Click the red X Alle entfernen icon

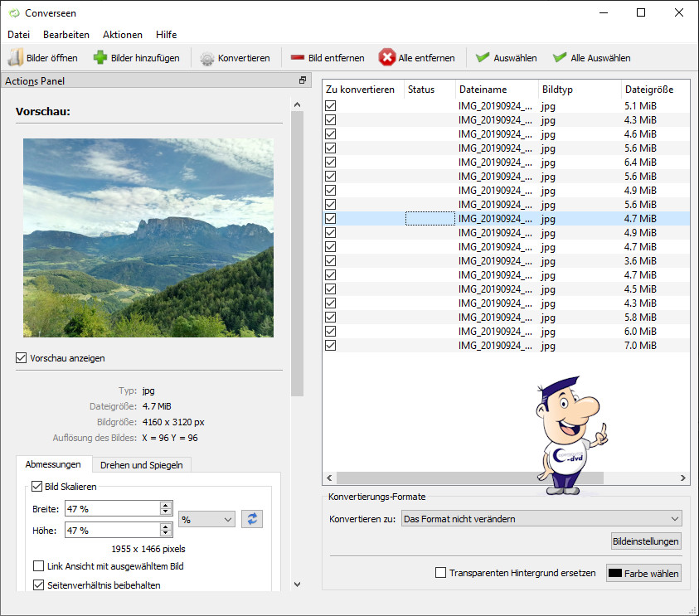[387, 58]
